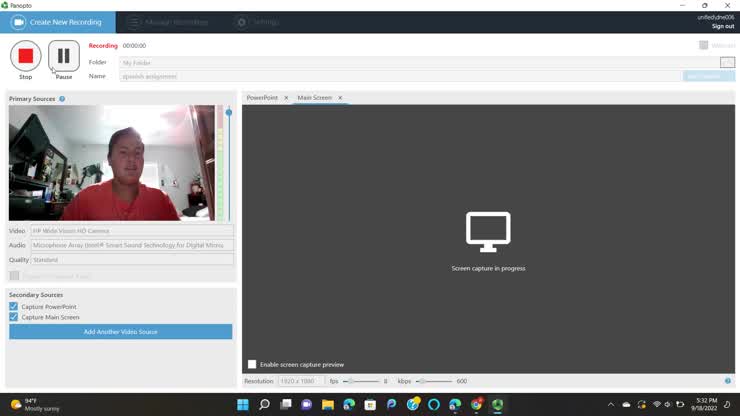Viewport: 740px width, 416px height.
Task: Select the Main Screen source tab
Action: click(314, 98)
